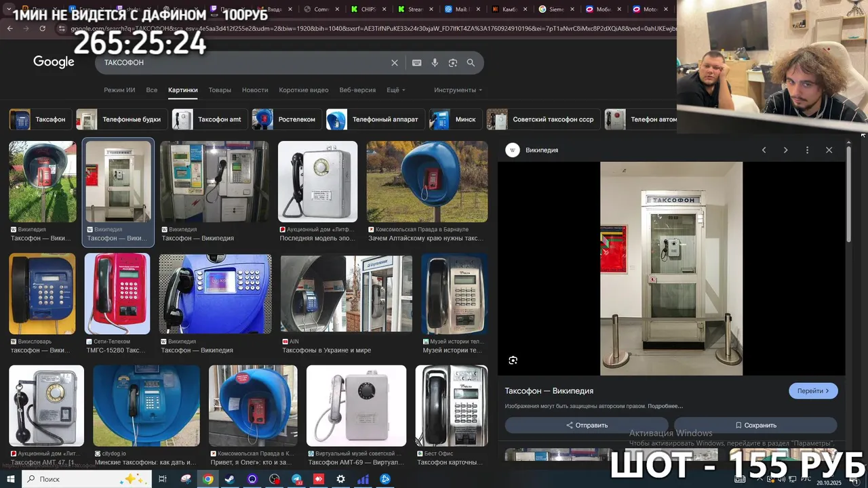Screen dimensions: 868x488
Task: Open OBS Studio from the taskbar
Action: click(x=274, y=479)
